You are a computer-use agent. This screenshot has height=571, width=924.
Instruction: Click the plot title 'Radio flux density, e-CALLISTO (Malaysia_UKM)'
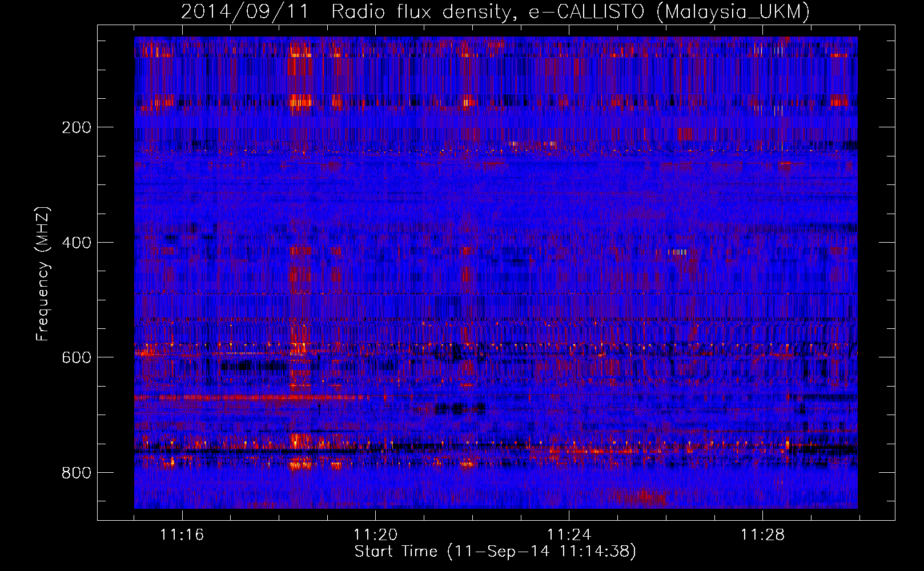[571, 12]
